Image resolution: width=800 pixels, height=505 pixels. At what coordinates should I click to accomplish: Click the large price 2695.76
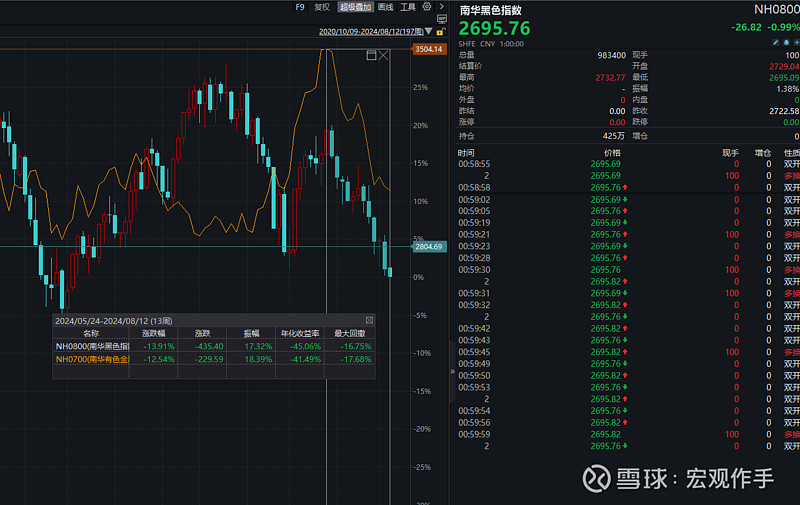[x=494, y=29]
